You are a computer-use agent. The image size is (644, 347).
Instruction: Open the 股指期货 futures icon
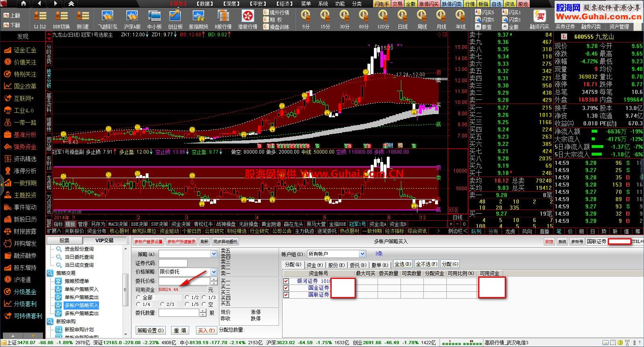pos(198,19)
